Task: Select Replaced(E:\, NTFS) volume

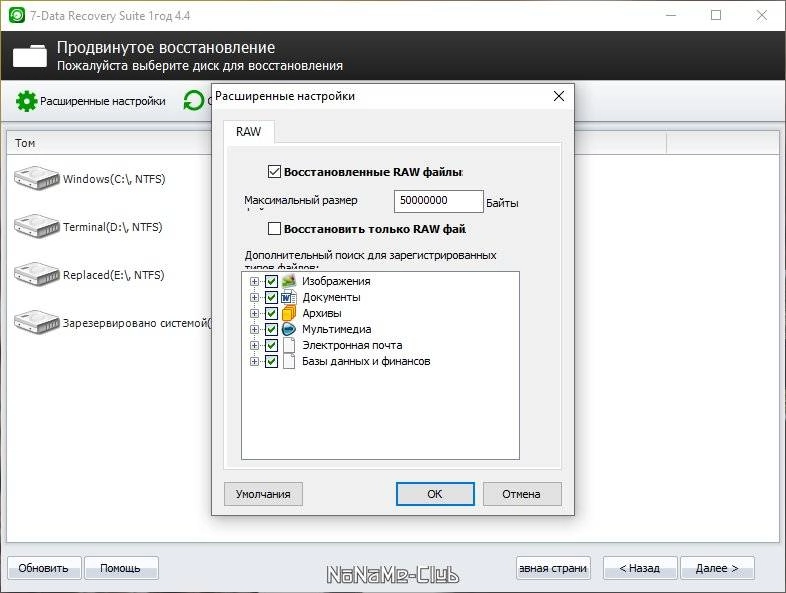Action: click(x=114, y=275)
